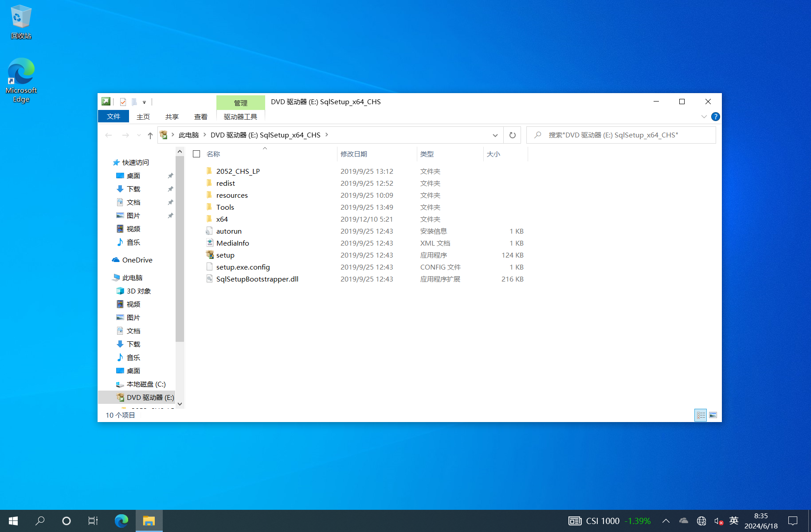Click the muted volume tray icon
This screenshot has height=532, width=811.
coord(718,521)
